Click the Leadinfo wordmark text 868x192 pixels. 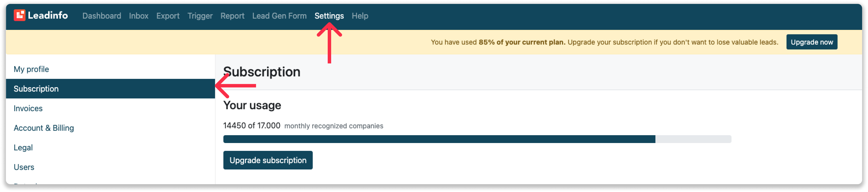(48, 15)
